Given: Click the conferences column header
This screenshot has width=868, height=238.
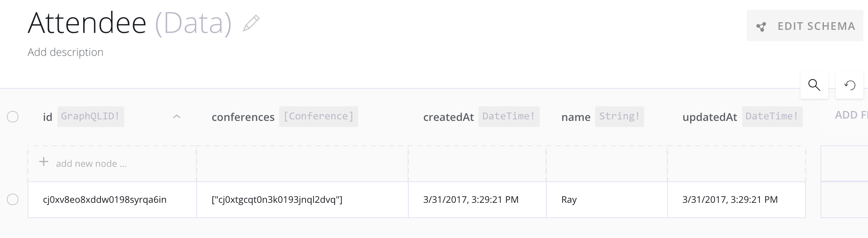Looking at the screenshot, I should coord(243,117).
